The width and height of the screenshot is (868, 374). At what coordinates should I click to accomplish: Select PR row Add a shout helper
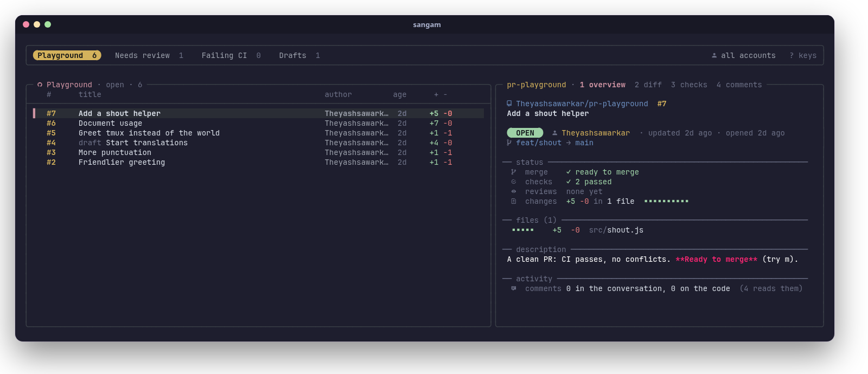click(258, 113)
